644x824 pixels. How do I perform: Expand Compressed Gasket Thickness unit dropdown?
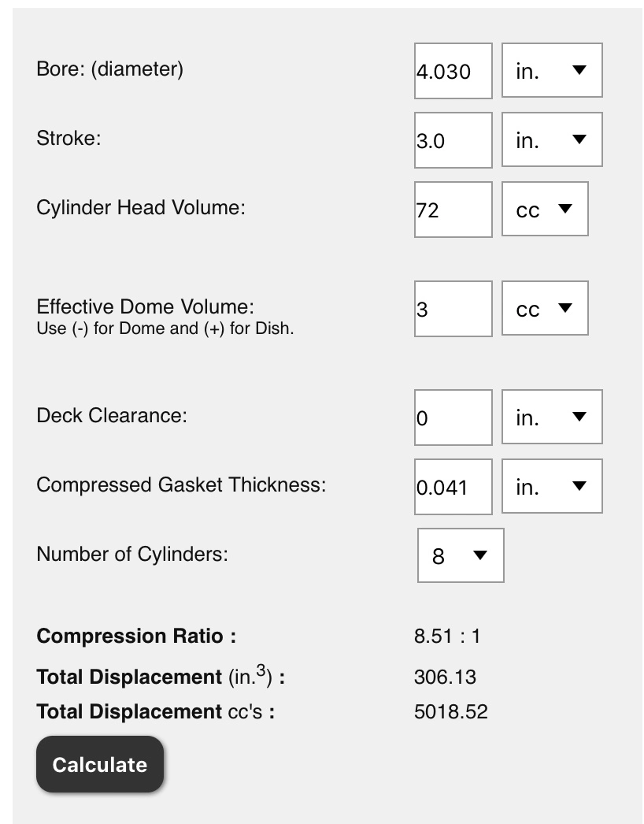tap(552, 487)
